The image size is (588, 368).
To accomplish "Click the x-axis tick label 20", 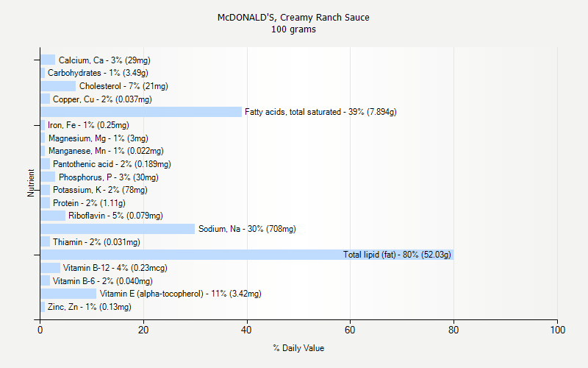I will pos(143,330).
